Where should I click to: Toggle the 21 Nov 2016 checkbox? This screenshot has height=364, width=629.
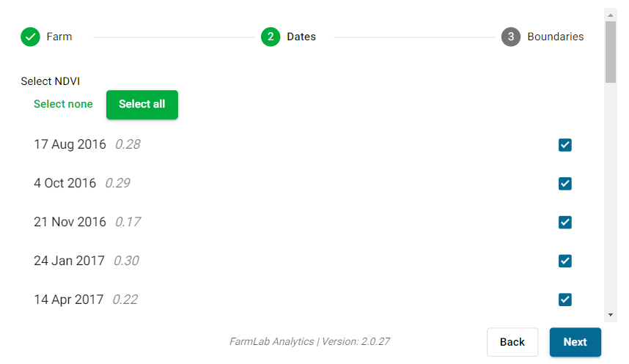point(565,222)
